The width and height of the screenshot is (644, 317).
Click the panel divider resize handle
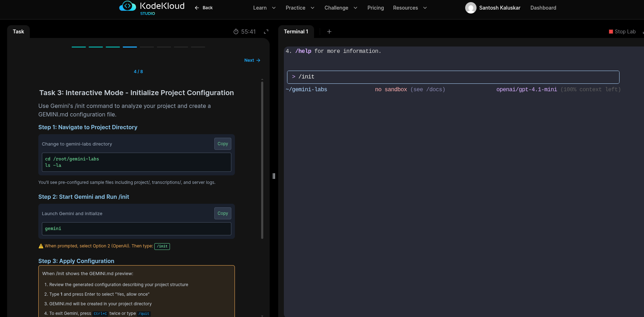click(274, 176)
